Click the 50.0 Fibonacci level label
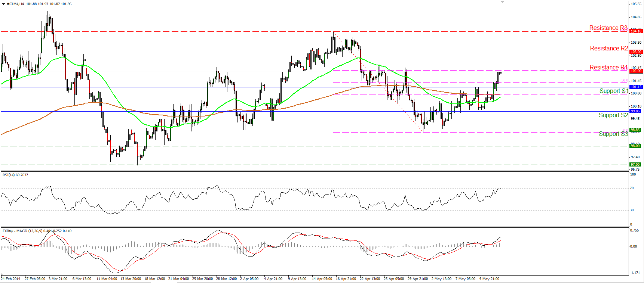 pos(625,81)
